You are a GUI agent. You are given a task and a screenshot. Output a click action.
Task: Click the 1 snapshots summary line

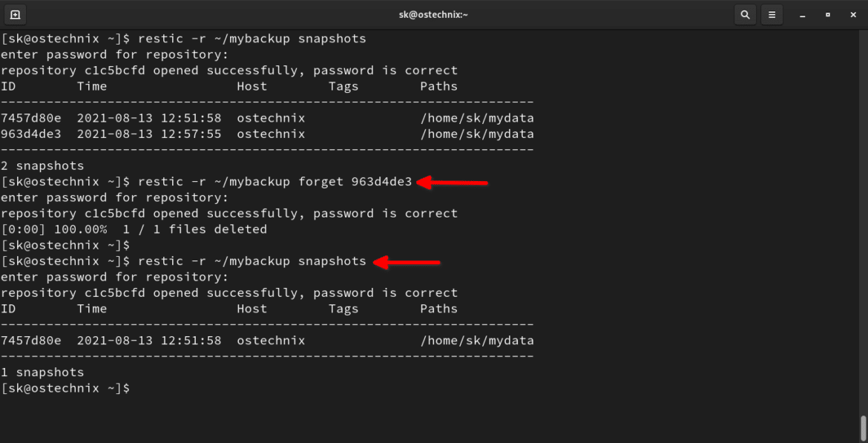[45, 372]
